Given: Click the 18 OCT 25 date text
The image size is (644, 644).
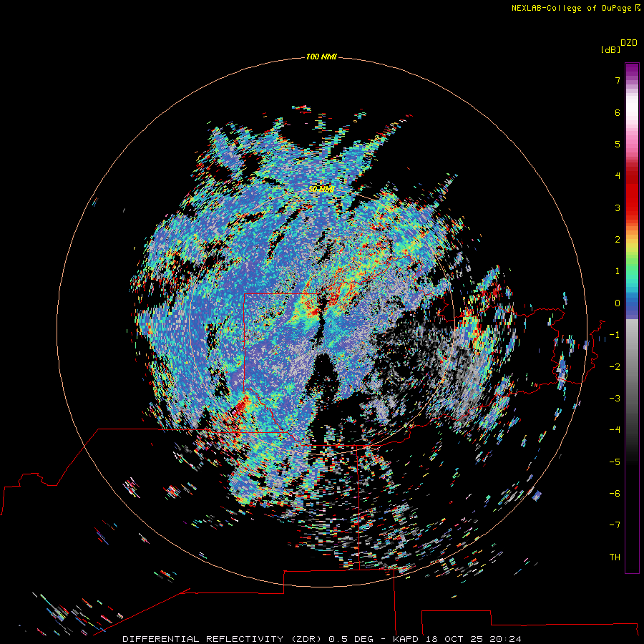Looking at the screenshot, I should coord(454,639).
